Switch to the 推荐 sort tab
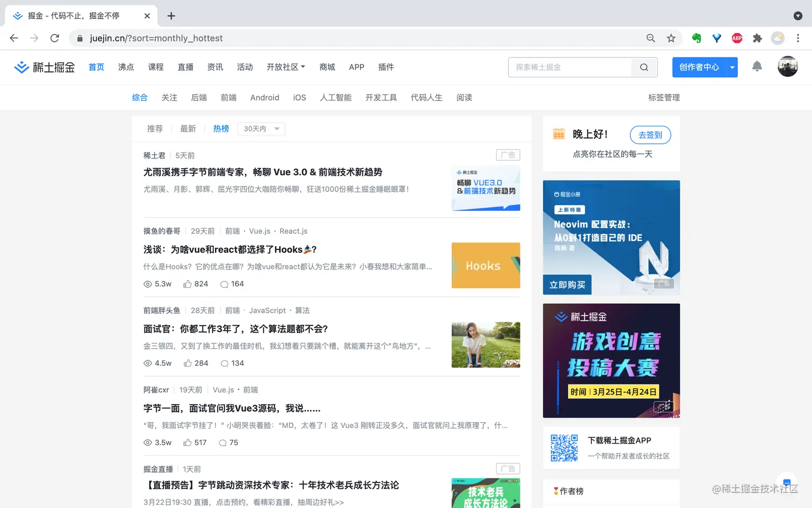Viewport: 812px width, 508px height. [155, 129]
